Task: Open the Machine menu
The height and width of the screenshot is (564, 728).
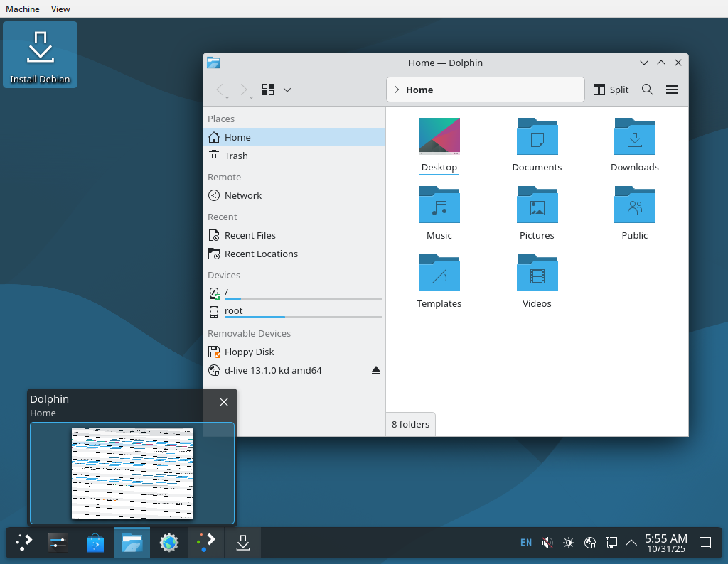Action: [23, 9]
